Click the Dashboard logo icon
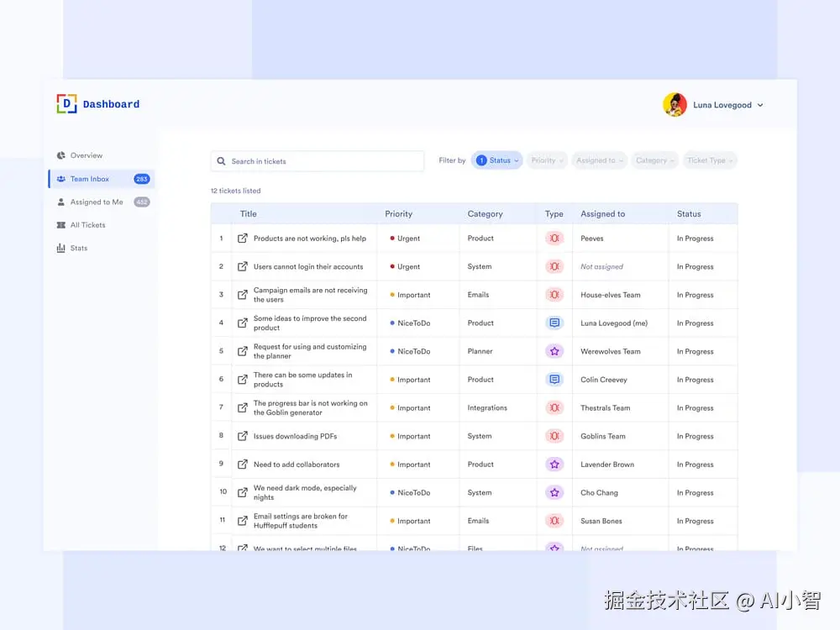The image size is (840, 630). [66, 104]
